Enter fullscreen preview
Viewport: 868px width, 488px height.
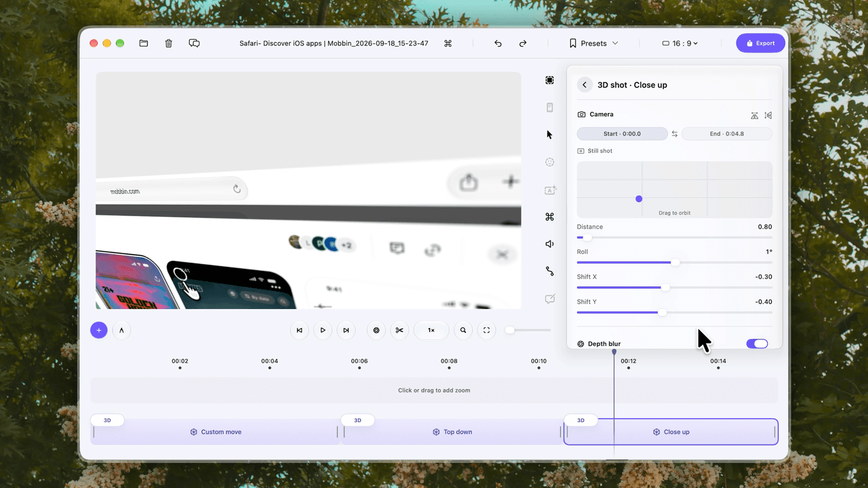(486, 330)
